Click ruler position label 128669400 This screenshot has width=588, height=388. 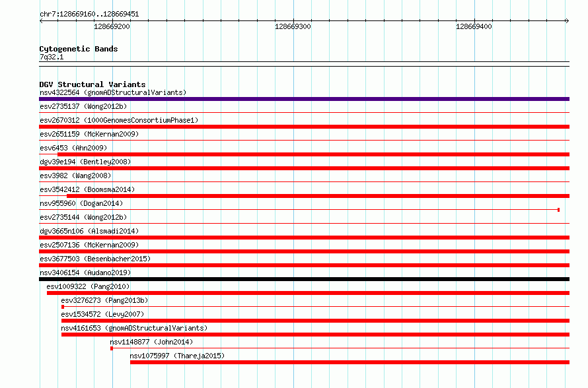474,26
